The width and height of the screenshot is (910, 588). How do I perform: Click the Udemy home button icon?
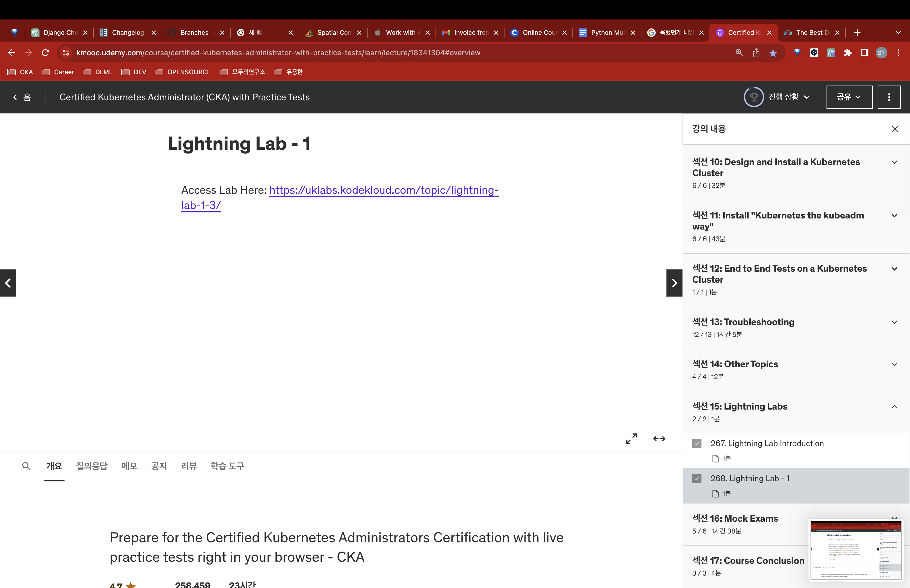[x=27, y=97]
